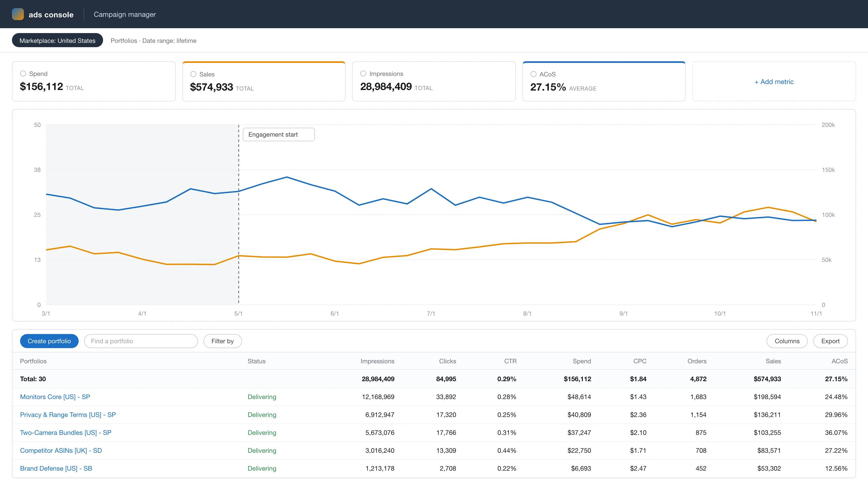Open Competitor ASINs [UK] - SD portfolio
This screenshot has height=488, width=868.
(x=61, y=450)
